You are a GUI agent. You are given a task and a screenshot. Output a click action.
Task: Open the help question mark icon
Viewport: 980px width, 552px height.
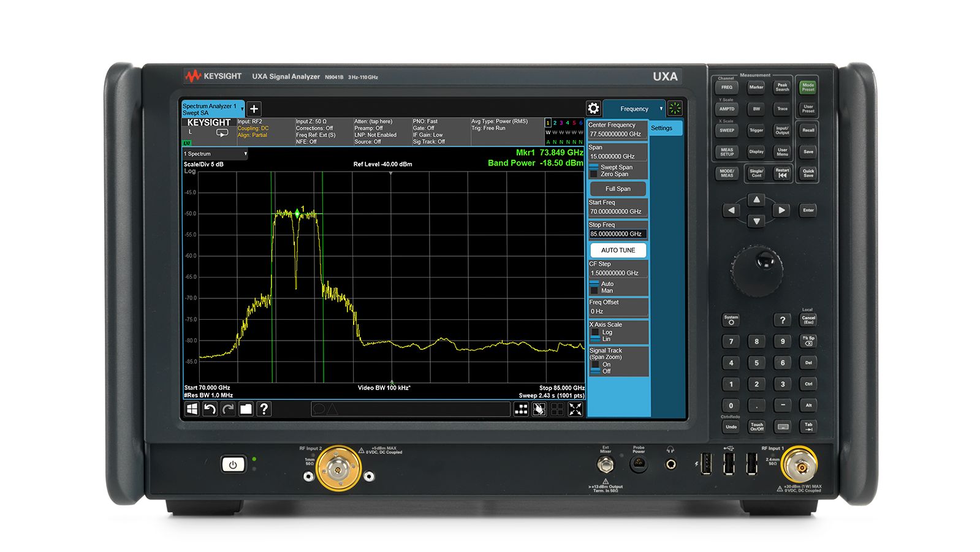tap(264, 409)
